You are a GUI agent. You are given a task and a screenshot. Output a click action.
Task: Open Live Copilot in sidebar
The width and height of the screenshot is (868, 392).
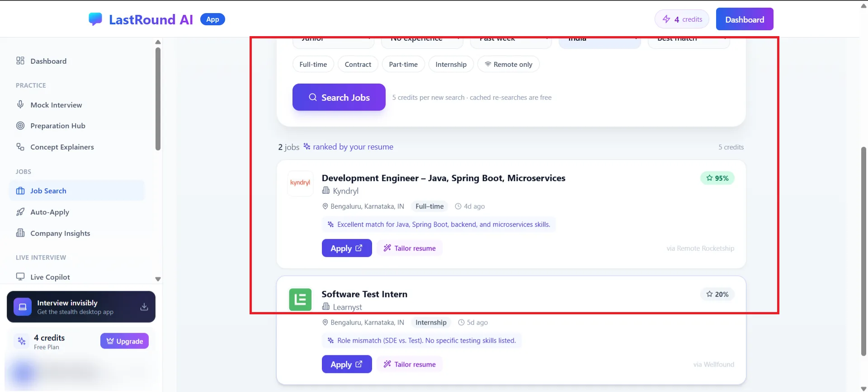(x=77, y=277)
